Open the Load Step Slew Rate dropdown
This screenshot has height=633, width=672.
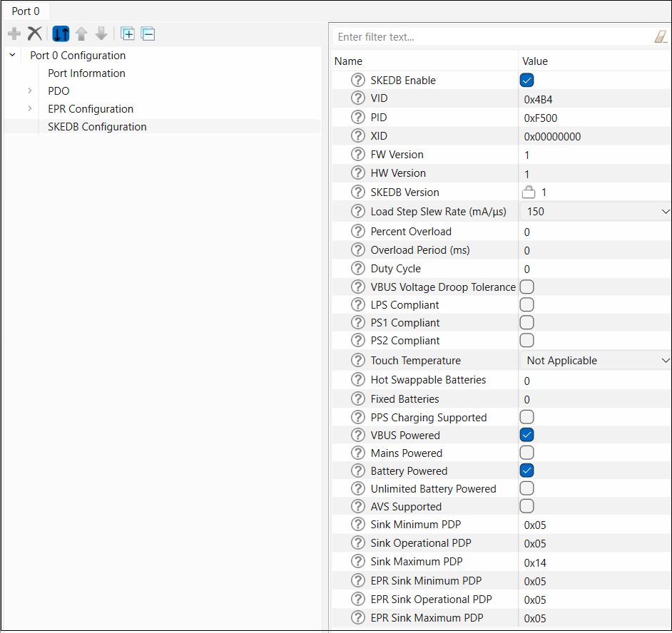(x=596, y=212)
